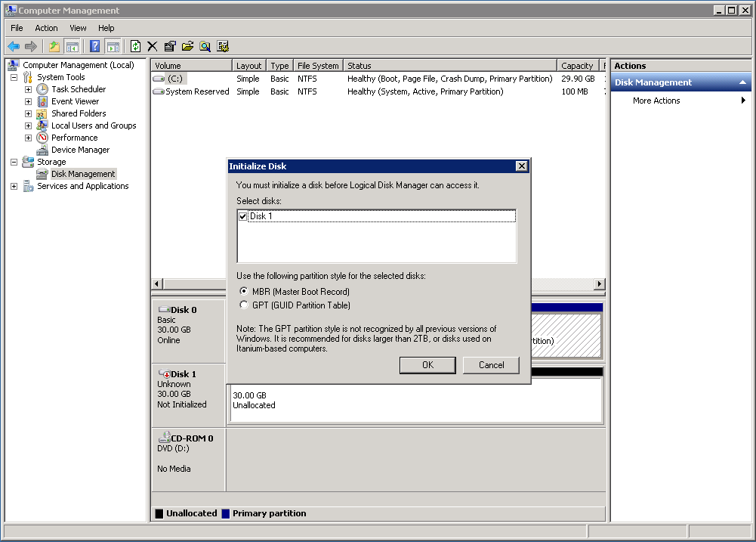
Task: Click the Event Viewer icon
Action: (42, 101)
